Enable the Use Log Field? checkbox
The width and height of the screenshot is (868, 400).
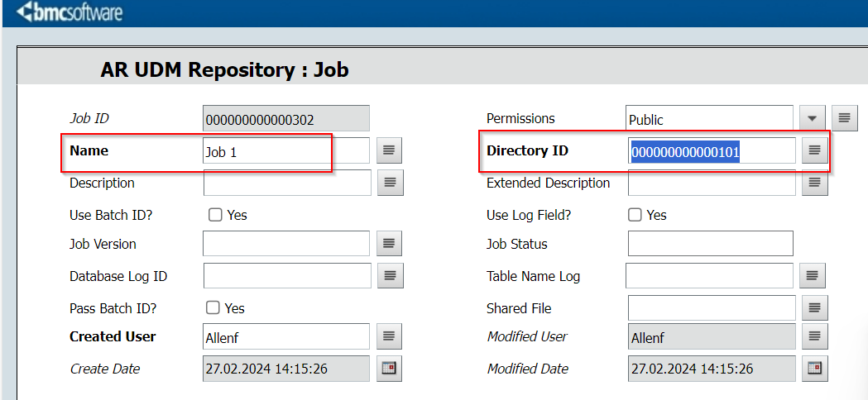635,215
